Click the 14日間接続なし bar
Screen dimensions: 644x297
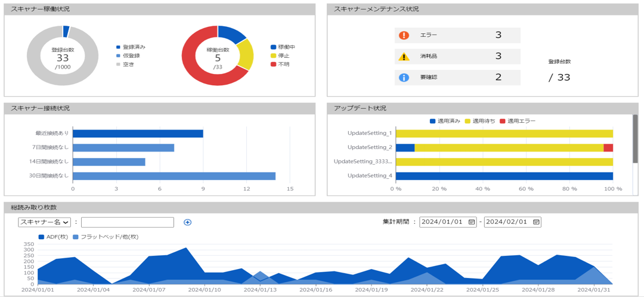click(x=109, y=162)
